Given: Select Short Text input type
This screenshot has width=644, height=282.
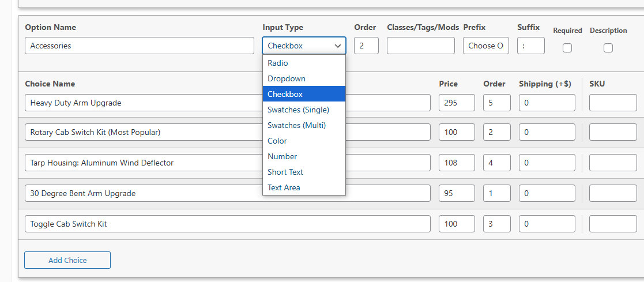Looking at the screenshot, I should coord(304,172).
